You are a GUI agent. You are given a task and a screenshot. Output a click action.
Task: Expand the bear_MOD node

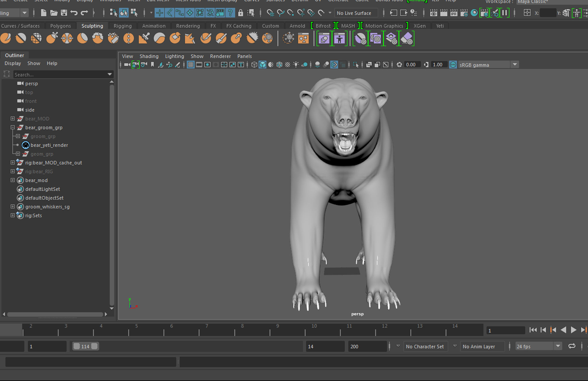(x=13, y=118)
